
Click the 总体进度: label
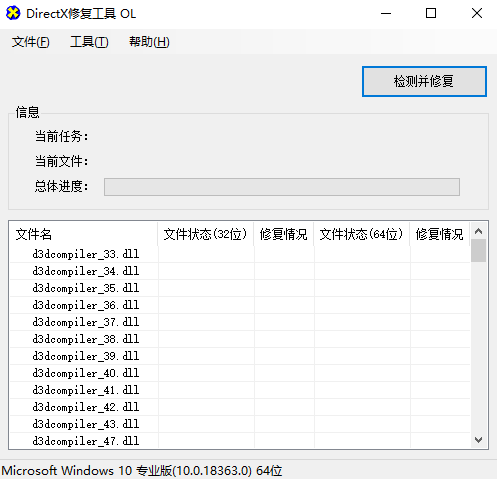click(62, 186)
